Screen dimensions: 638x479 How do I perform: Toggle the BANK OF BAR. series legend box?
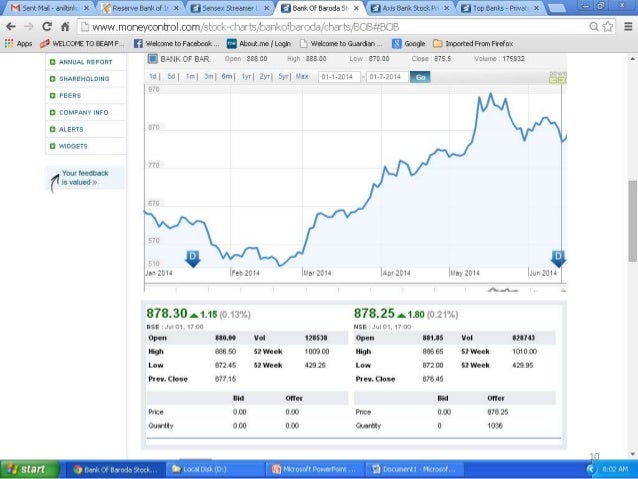click(152, 59)
